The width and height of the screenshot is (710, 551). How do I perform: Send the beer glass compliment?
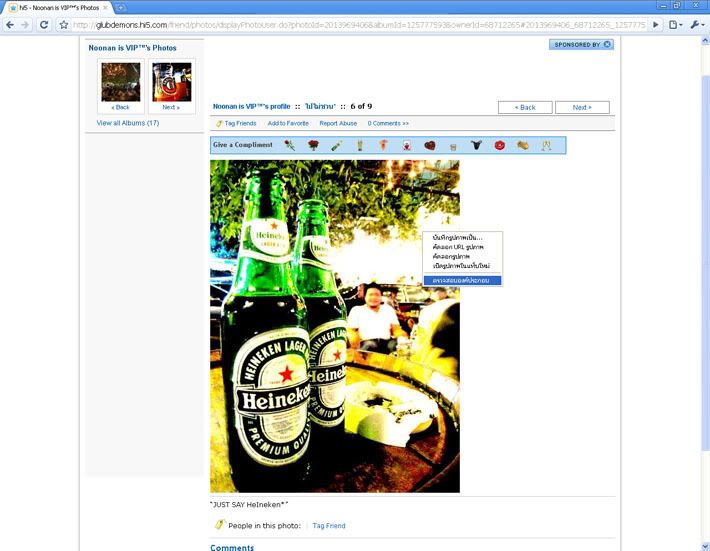tap(360, 145)
